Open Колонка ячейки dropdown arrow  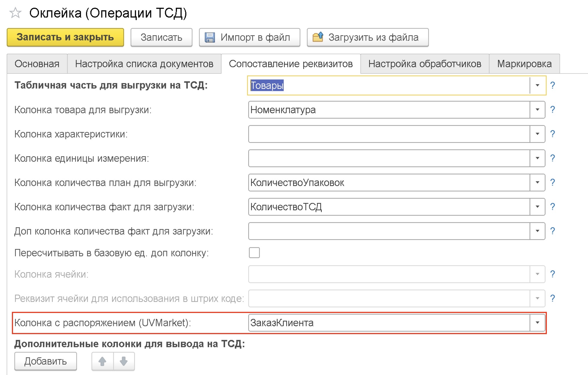click(538, 274)
